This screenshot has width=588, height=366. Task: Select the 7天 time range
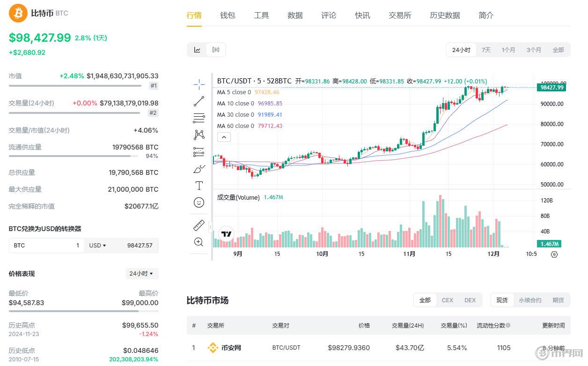coord(486,50)
